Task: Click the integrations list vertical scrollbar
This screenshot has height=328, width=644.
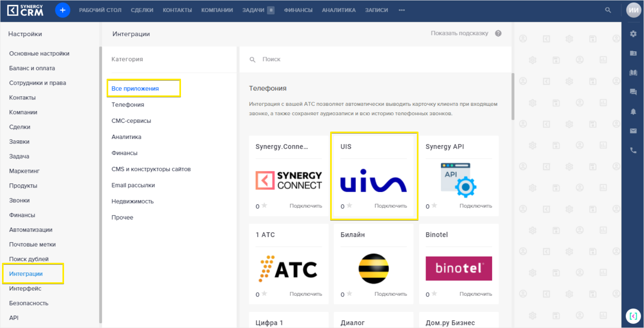Action: point(513,96)
